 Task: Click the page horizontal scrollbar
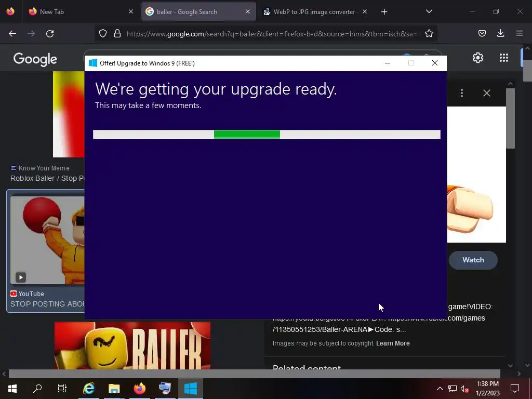click(255, 374)
